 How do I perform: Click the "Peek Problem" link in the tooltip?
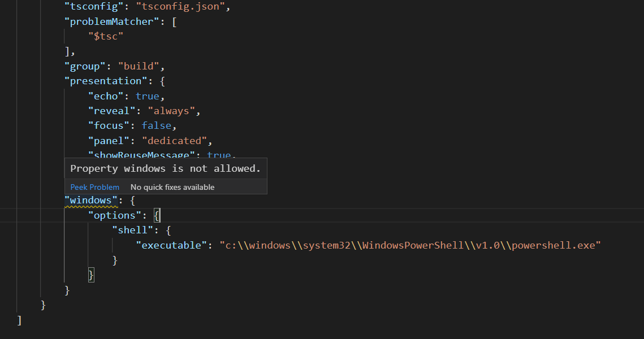[x=94, y=187]
